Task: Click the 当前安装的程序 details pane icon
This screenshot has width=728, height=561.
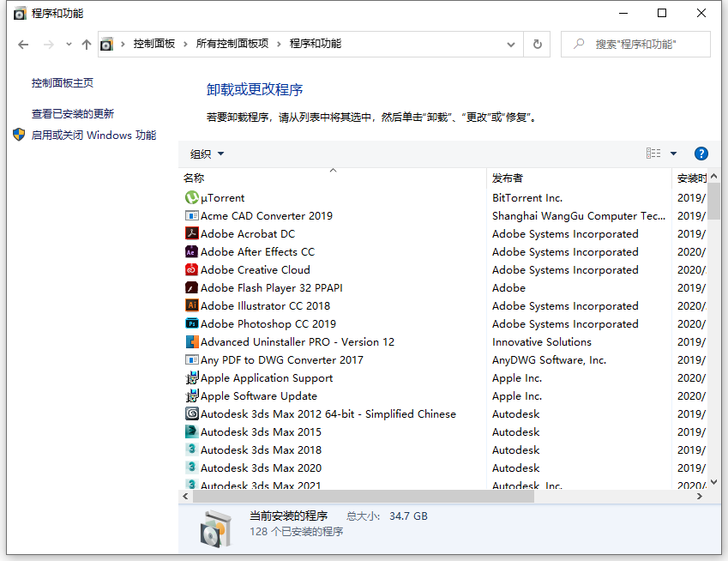Action: [215, 528]
